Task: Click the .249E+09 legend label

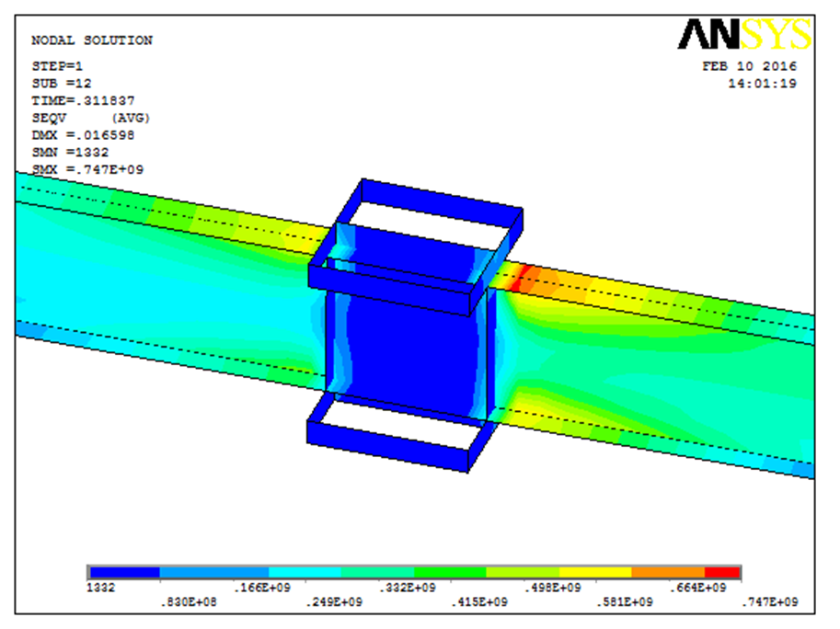Action: pos(334,602)
